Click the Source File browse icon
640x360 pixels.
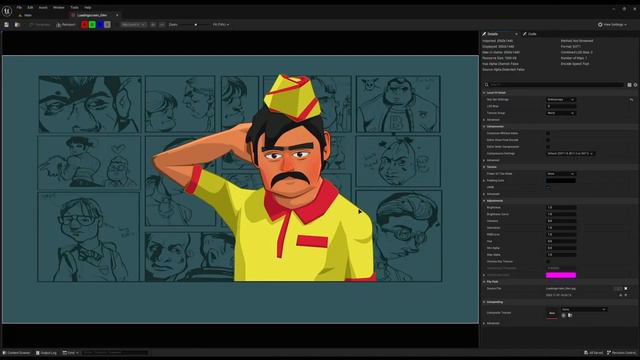[618, 289]
